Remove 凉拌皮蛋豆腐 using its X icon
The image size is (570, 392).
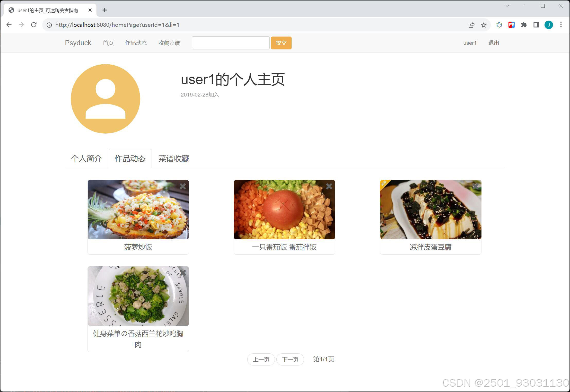(475, 186)
